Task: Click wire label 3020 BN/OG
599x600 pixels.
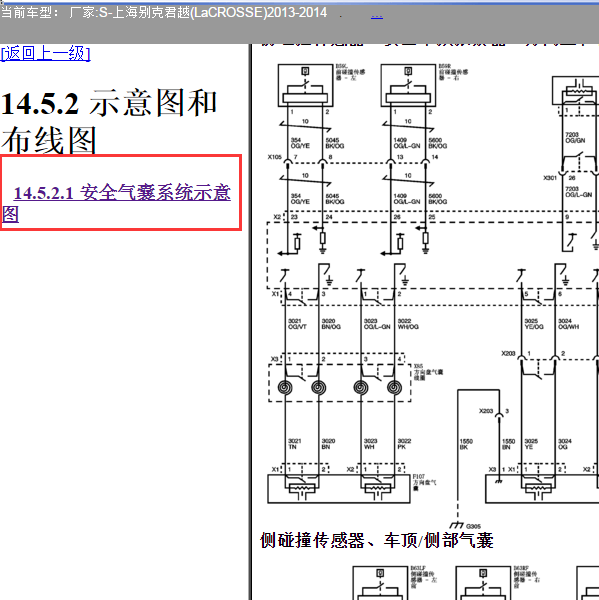Action: 331,324
